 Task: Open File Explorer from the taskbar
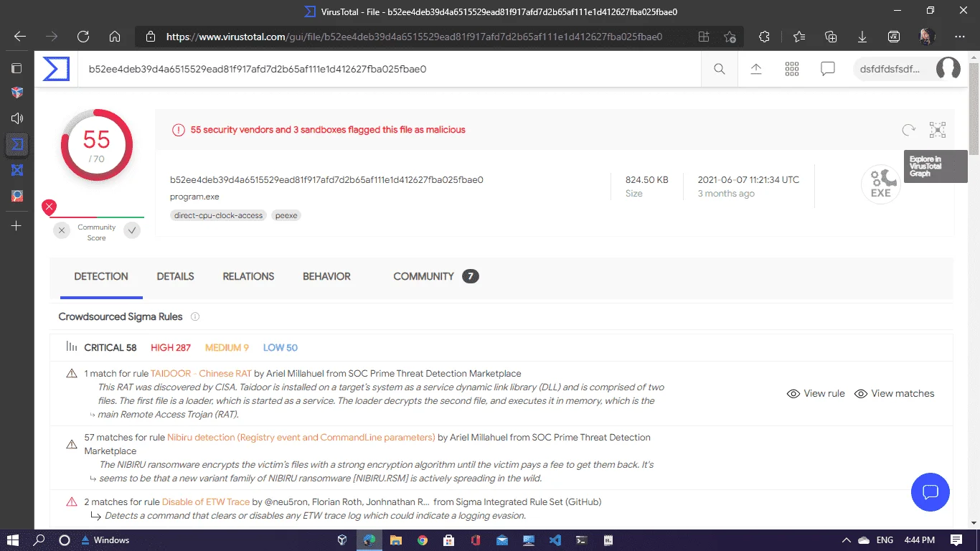[x=395, y=540]
